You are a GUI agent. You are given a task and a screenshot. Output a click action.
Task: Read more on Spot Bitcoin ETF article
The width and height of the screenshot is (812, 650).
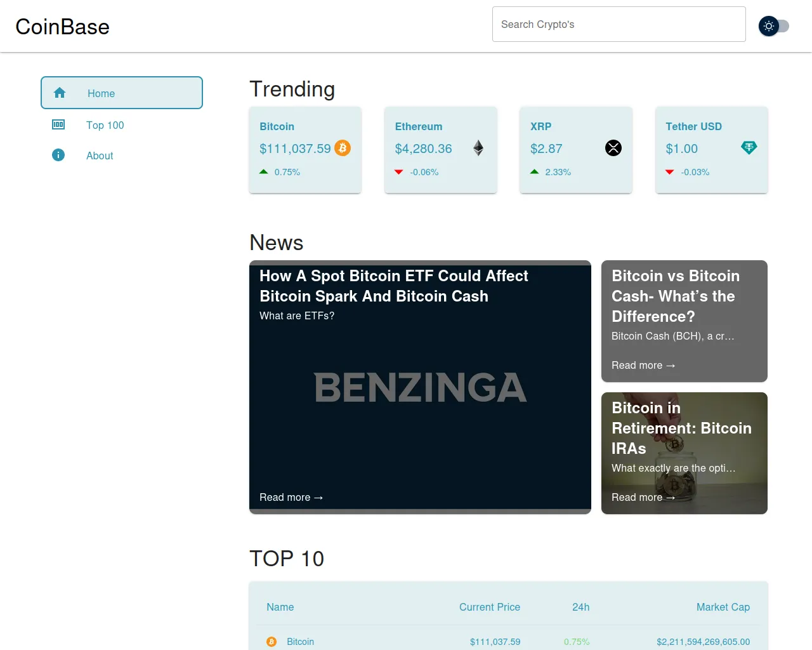(291, 497)
